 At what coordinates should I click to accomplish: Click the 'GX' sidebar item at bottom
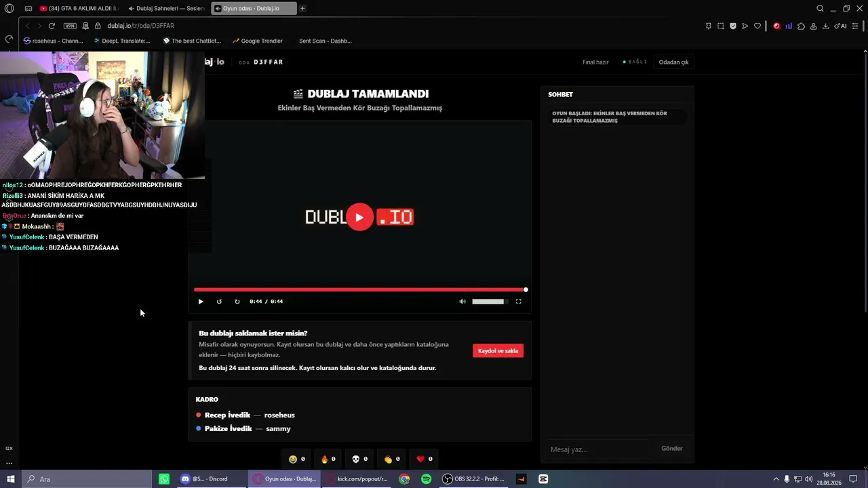(x=9, y=448)
